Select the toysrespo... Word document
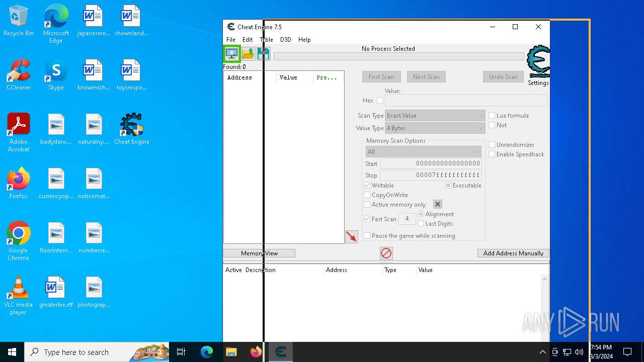This screenshot has width=644, height=362. click(131, 75)
